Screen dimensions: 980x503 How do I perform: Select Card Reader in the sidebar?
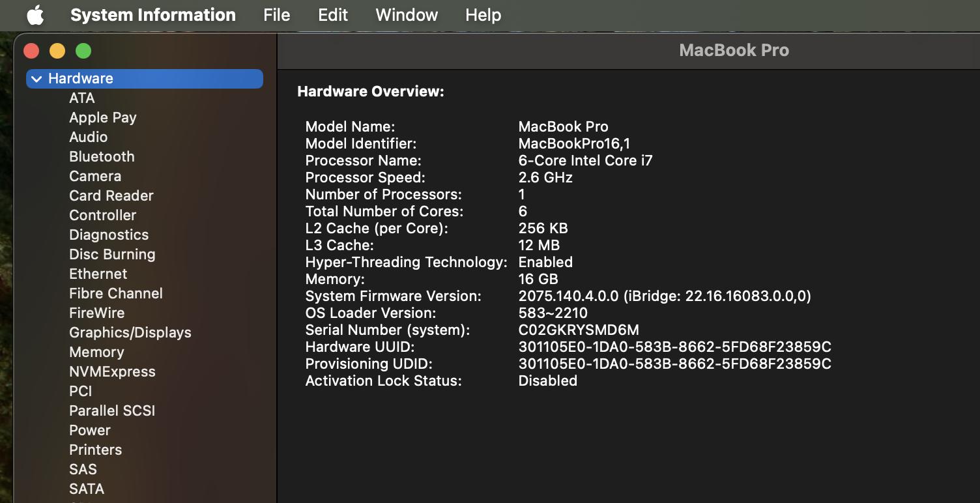point(111,195)
